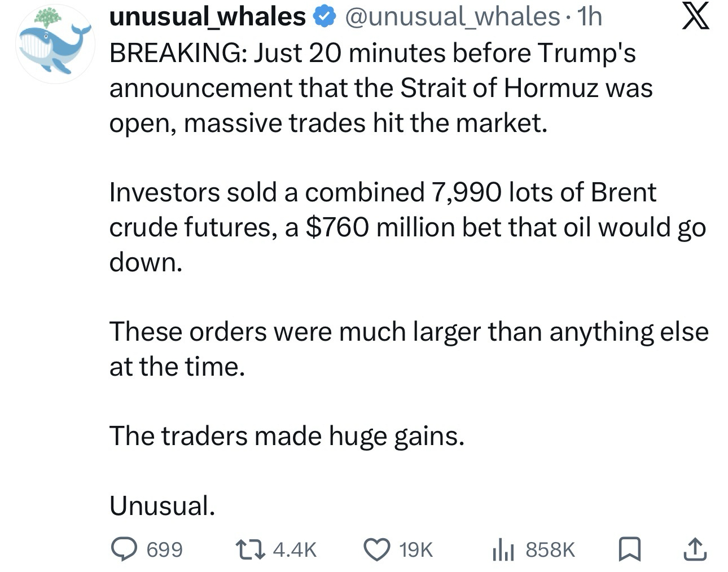Image resolution: width=728 pixels, height=572 pixels.
Task: Click the unusual_whales display name
Action: (207, 17)
